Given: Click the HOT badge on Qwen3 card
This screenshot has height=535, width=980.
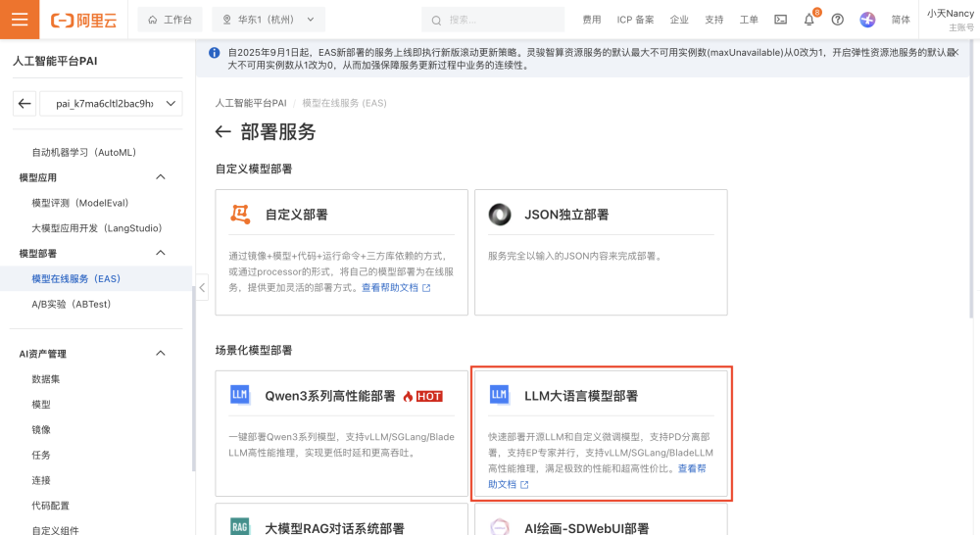Looking at the screenshot, I should [x=429, y=396].
